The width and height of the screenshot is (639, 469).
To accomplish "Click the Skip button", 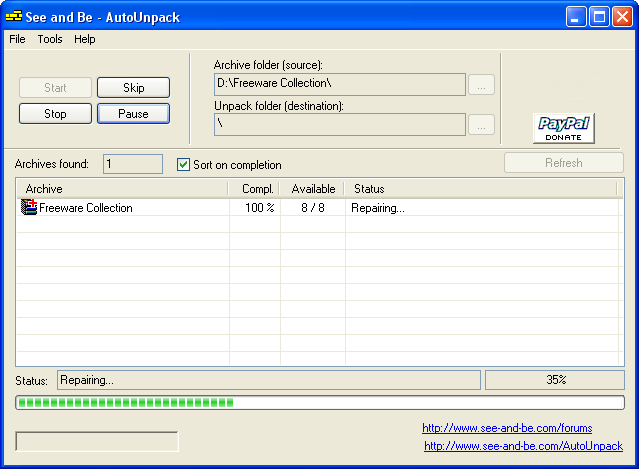I will [133, 88].
